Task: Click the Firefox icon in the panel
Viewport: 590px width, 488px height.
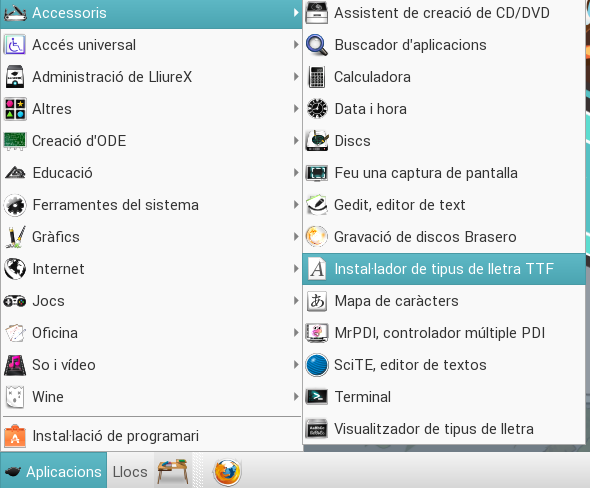Action: tap(227, 472)
